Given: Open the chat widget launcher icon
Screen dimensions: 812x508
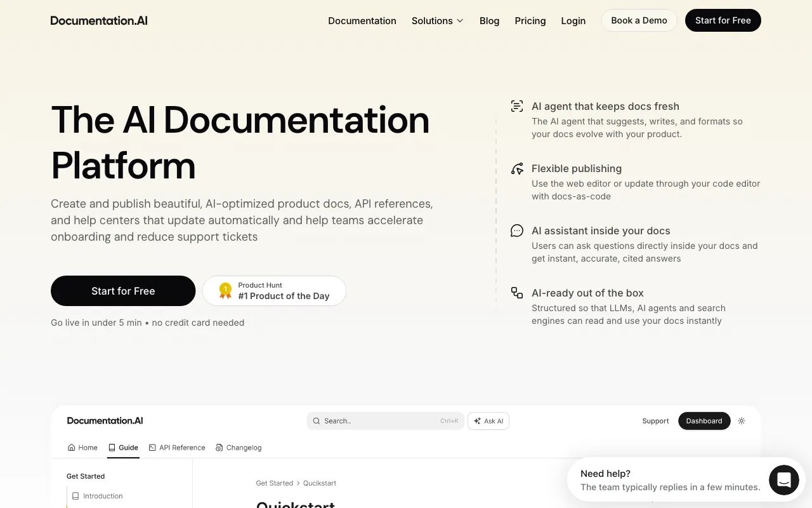Looking at the screenshot, I should (784, 480).
